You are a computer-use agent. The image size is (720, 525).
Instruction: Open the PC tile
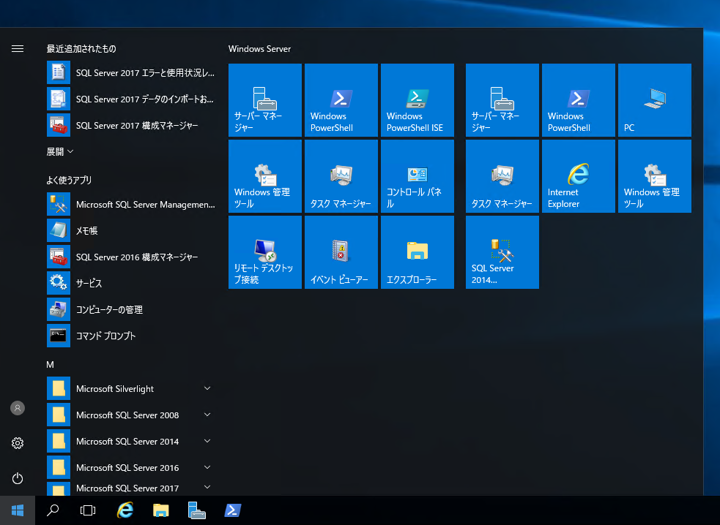(x=655, y=100)
